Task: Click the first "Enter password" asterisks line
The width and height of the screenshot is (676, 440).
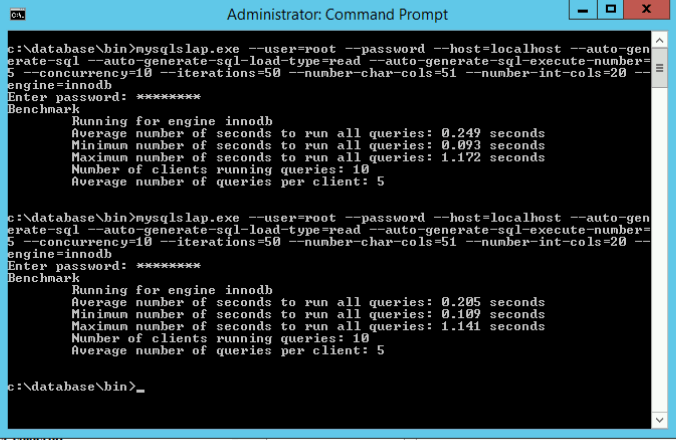Action: [x=104, y=97]
